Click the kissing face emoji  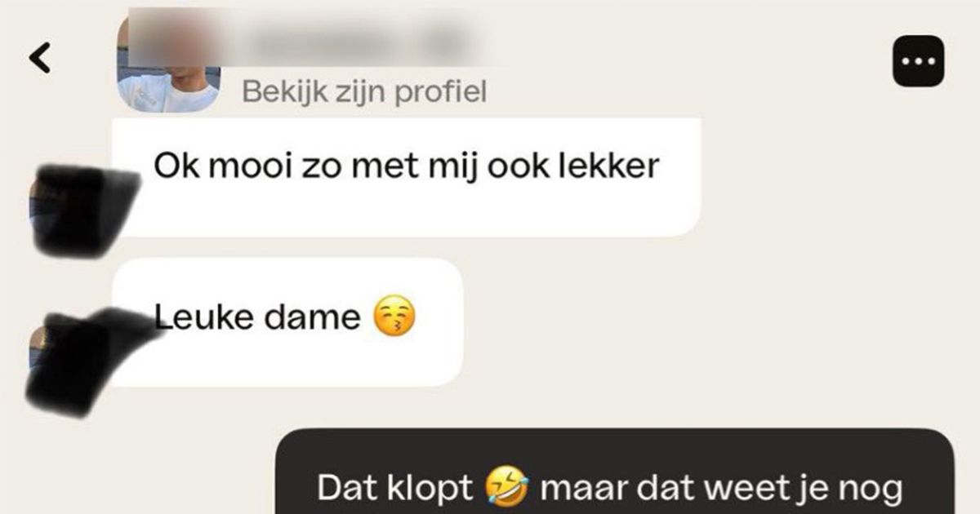click(394, 318)
